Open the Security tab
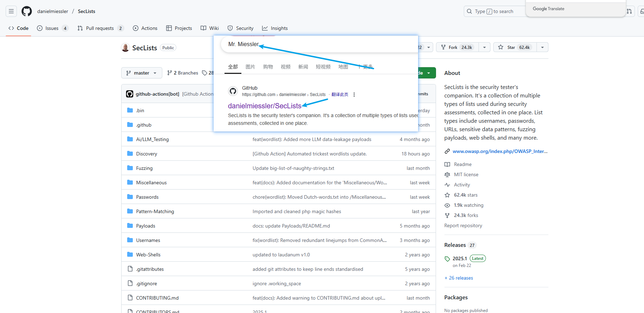 pos(241,28)
